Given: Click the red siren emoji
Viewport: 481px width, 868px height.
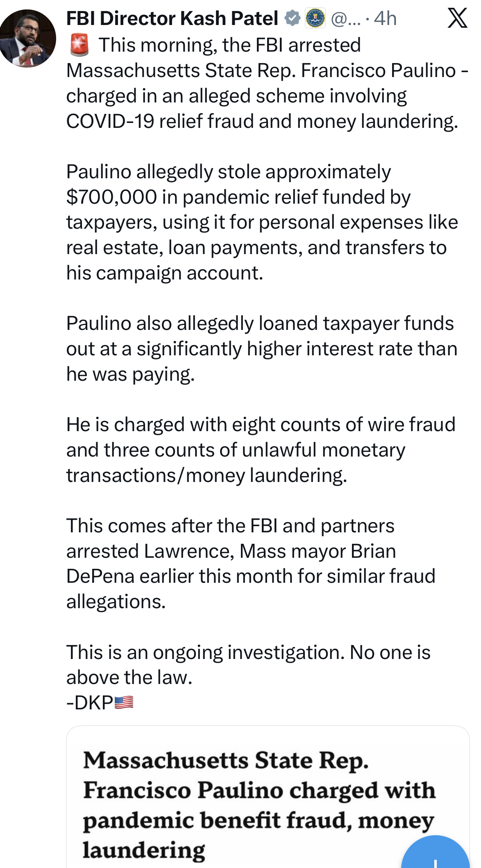Looking at the screenshot, I should (x=79, y=45).
